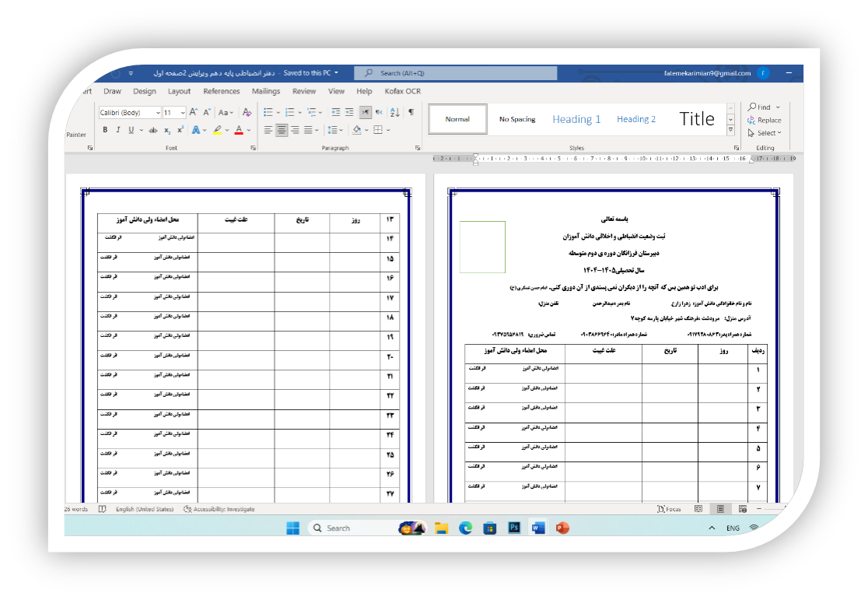Viewport: 868px width, 600px height.
Task: Expand the Styles gallery more arrow
Action: tap(730, 130)
